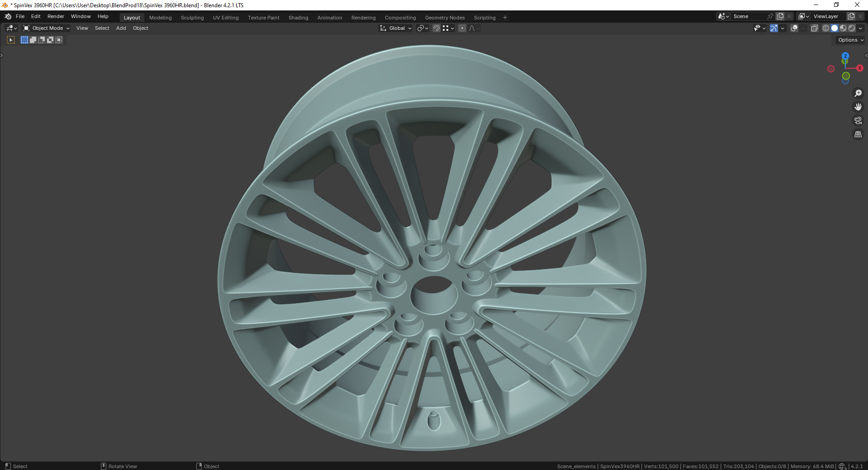Click the zoom in/out viewport icon
The image size is (868, 470).
(858, 93)
